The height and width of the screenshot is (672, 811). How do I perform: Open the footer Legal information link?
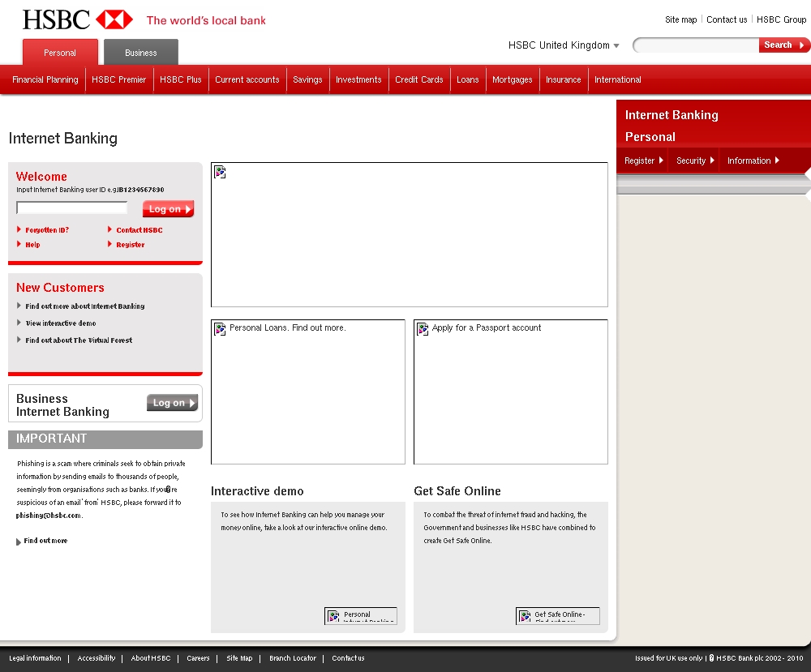pyautogui.click(x=35, y=658)
